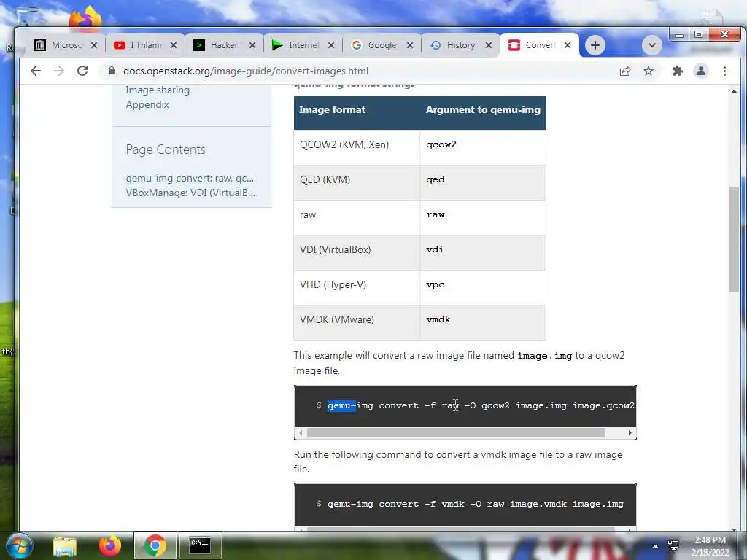Click the share page icon in address bar
Screen dimensions: 747x560
(x=625, y=71)
